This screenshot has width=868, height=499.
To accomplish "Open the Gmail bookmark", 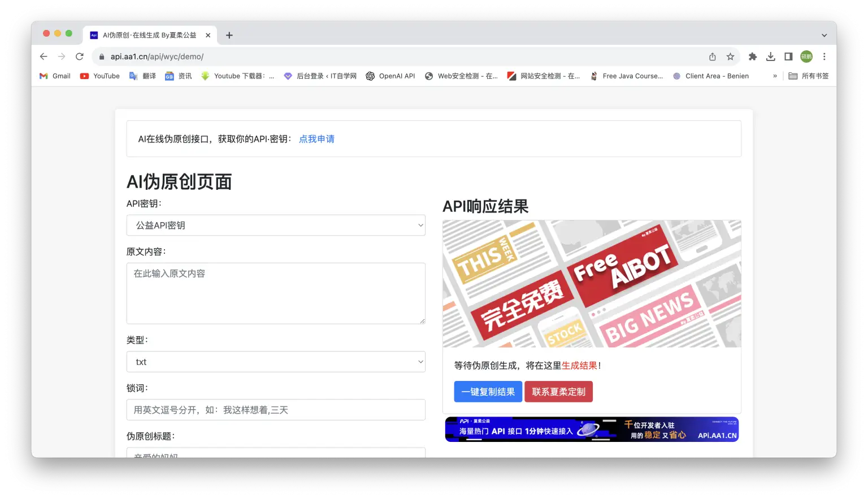I will (55, 76).
